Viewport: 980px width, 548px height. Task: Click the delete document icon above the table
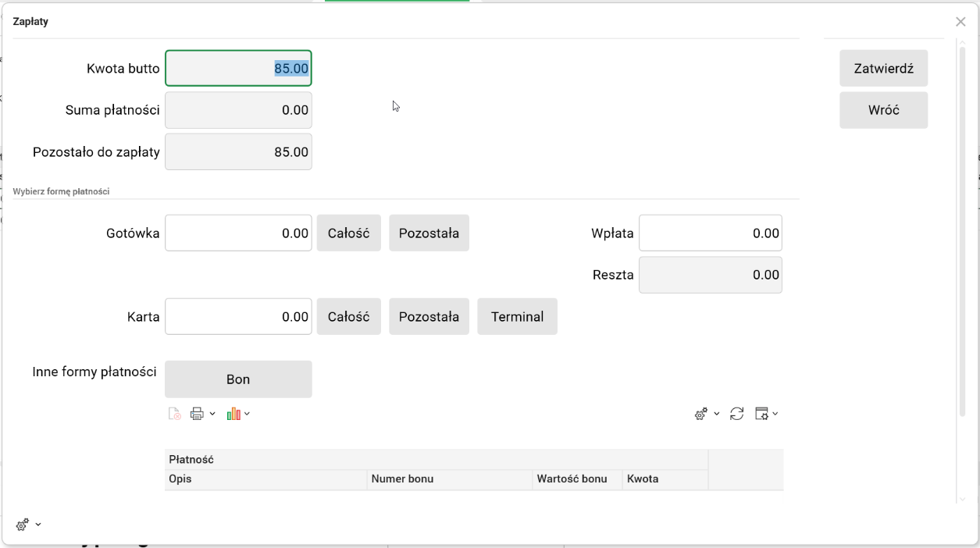pyautogui.click(x=175, y=414)
